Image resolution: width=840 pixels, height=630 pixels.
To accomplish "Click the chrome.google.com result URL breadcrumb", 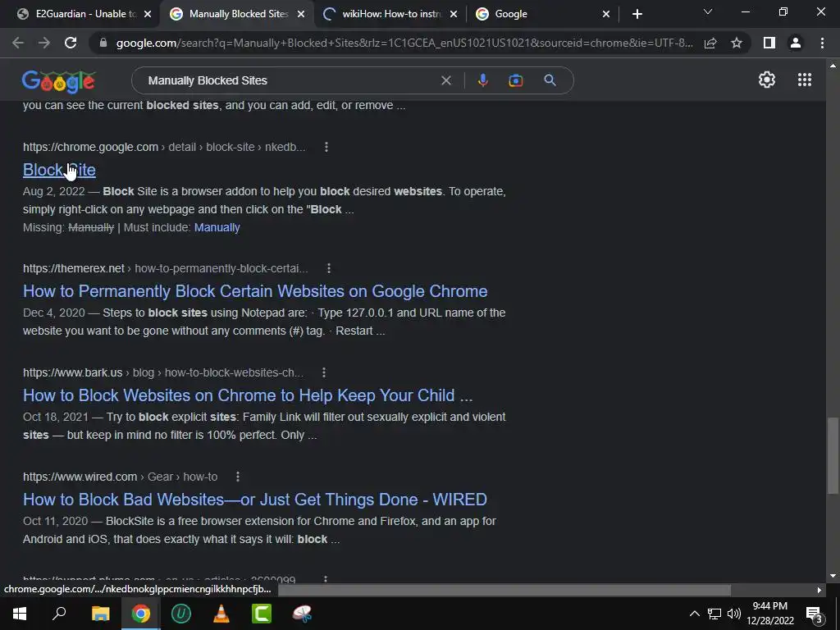I will click(164, 147).
